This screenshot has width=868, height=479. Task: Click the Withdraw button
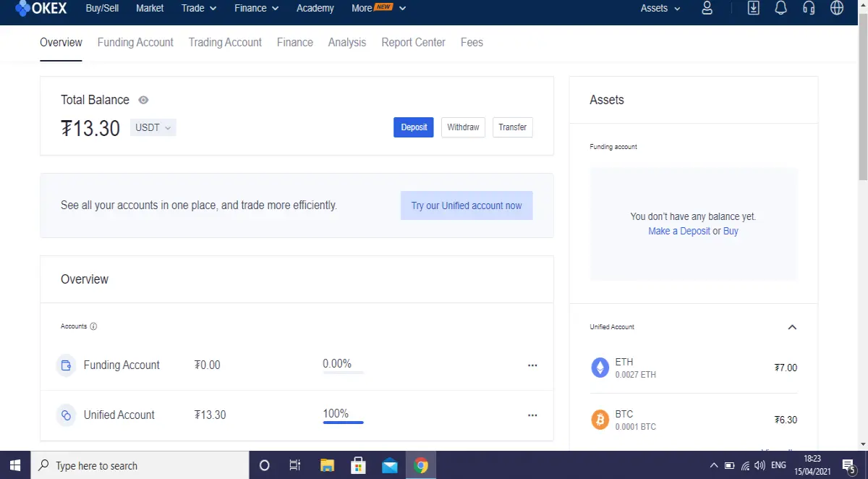coord(463,127)
